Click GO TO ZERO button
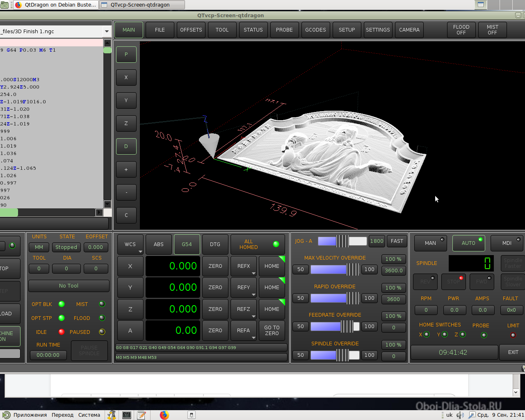This screenshot has height=420, width=525. pyautogui.click(x=272, y=331)
